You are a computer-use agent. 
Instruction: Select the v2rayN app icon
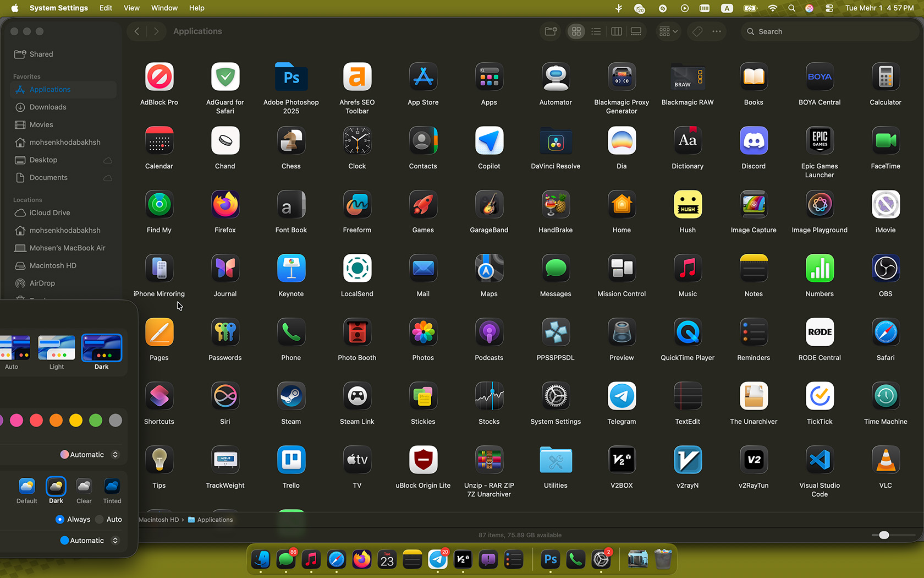[687, 460]
